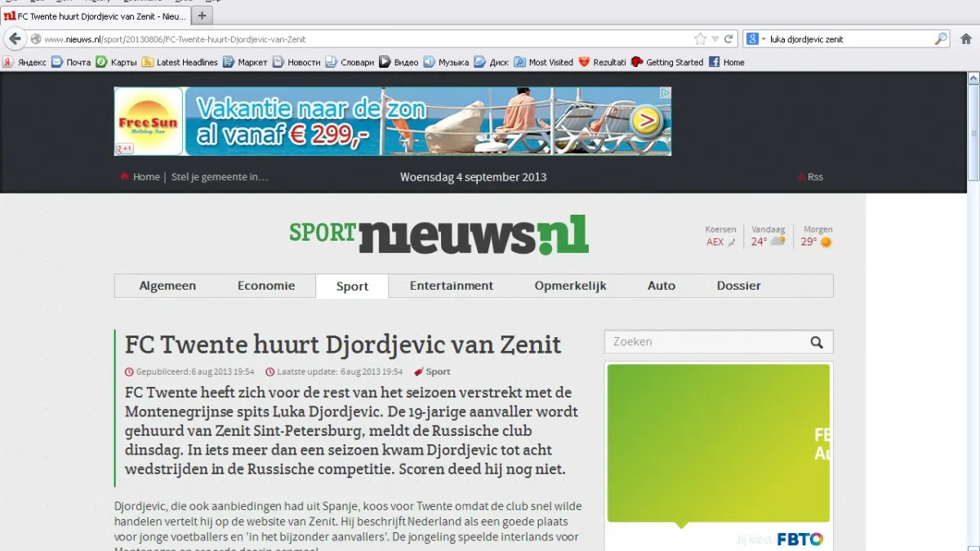The image size is (980, 551).
Task: Open the Most Visited bookmark folder
Action: coord(543,62)
